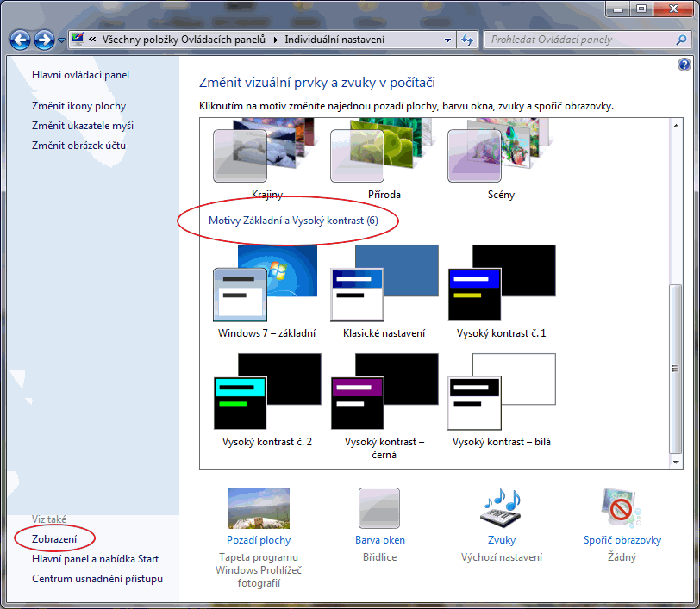Open the recent pages dropdown next to Forward
The height and width of the screenshot is (609, 700).
(x=61, y=40)
